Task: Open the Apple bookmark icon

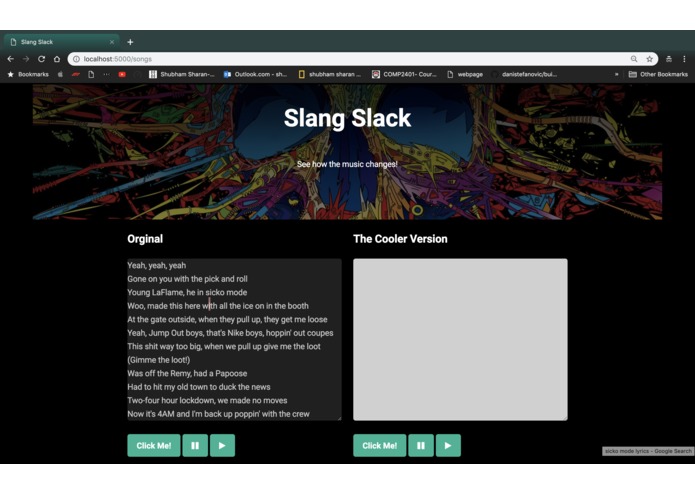Action: coord(60,74)
